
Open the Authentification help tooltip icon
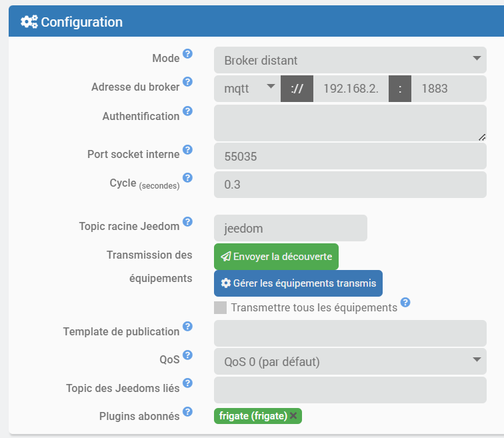point(188,111)
